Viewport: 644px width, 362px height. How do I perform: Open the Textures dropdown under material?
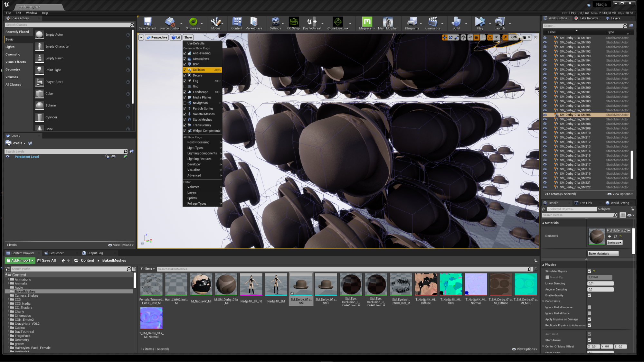pyautogui.click(x=614, y=243)
